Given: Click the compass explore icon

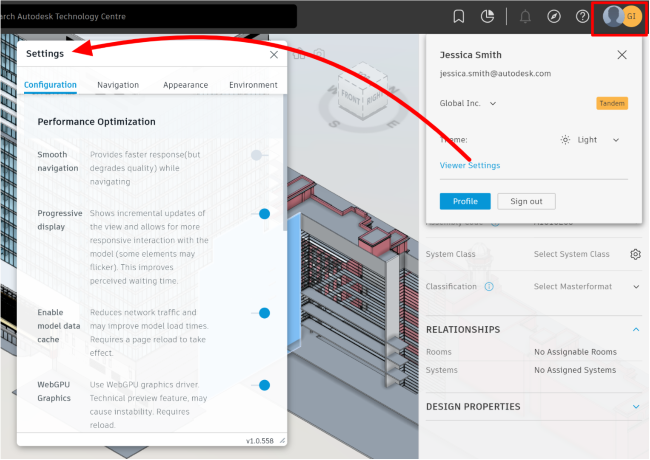Looking at the screenshot, I should (554, 17).
